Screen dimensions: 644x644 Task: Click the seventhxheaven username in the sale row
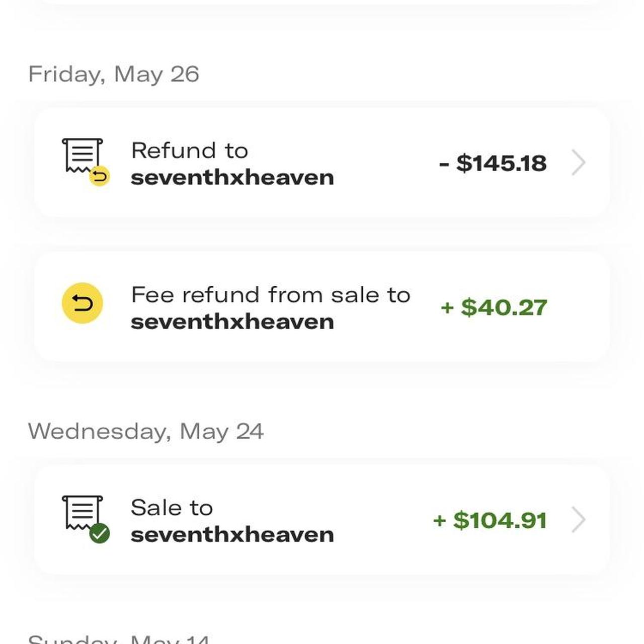[232, 534]
